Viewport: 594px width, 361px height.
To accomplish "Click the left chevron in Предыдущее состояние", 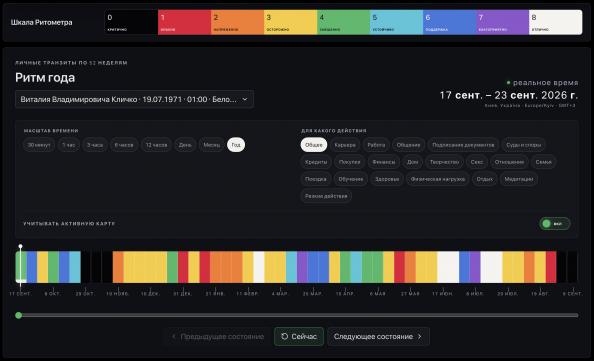I will [x=174, y=336].
